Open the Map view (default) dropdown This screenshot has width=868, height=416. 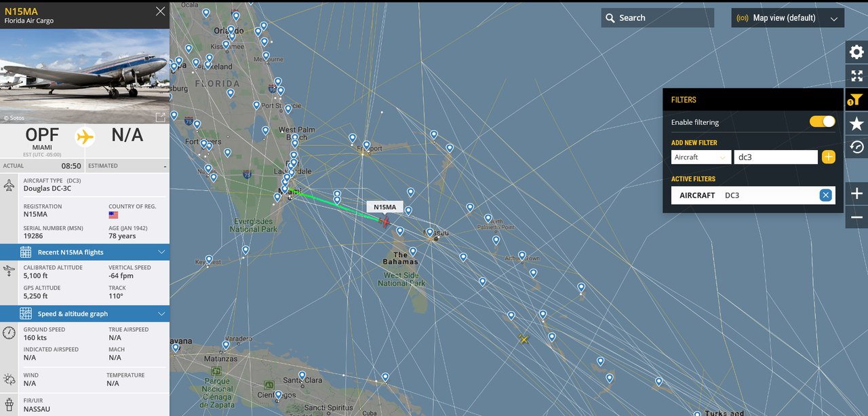(x=787, y=18)
